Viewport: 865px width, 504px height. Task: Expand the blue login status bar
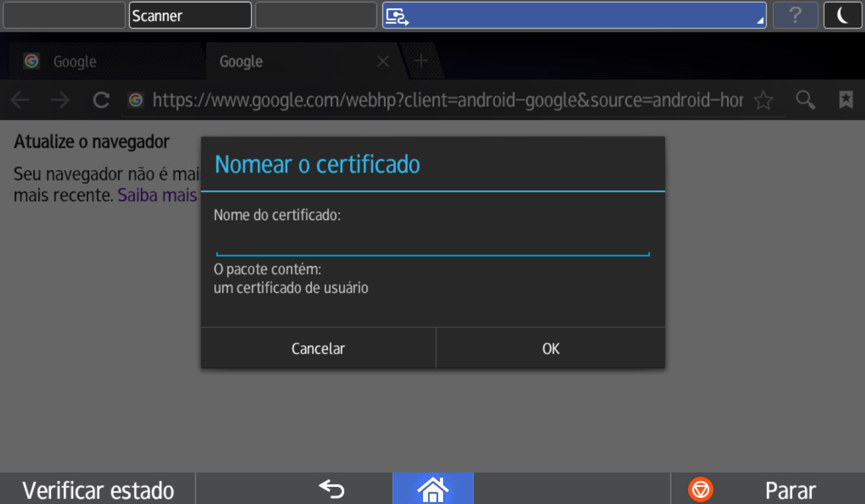(574, 15)
